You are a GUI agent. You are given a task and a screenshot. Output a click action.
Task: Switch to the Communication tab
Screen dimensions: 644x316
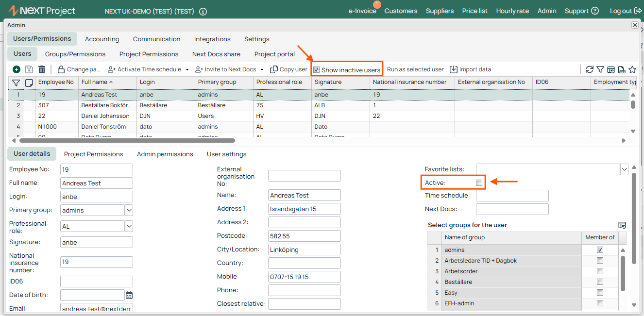(156, 39)
